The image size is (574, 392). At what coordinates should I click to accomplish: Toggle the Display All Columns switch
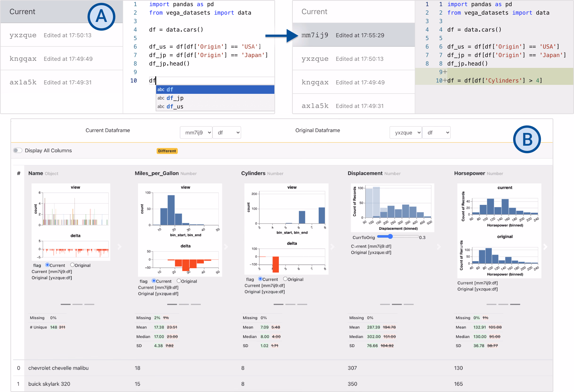point(18,150)
